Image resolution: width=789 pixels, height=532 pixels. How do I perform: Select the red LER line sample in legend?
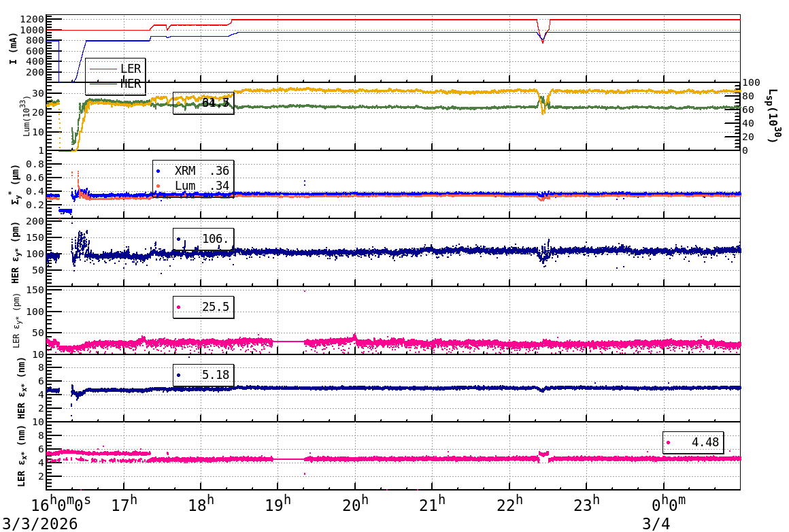[x=103, y=69]
